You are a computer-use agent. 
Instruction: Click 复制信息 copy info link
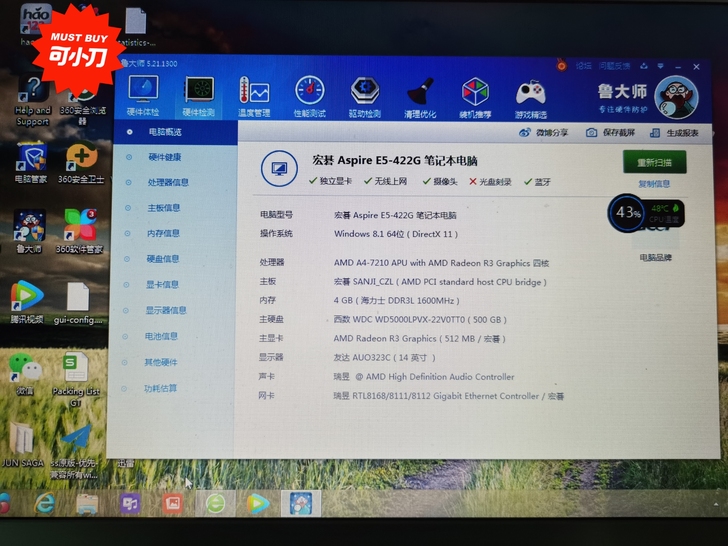point(654,184)
